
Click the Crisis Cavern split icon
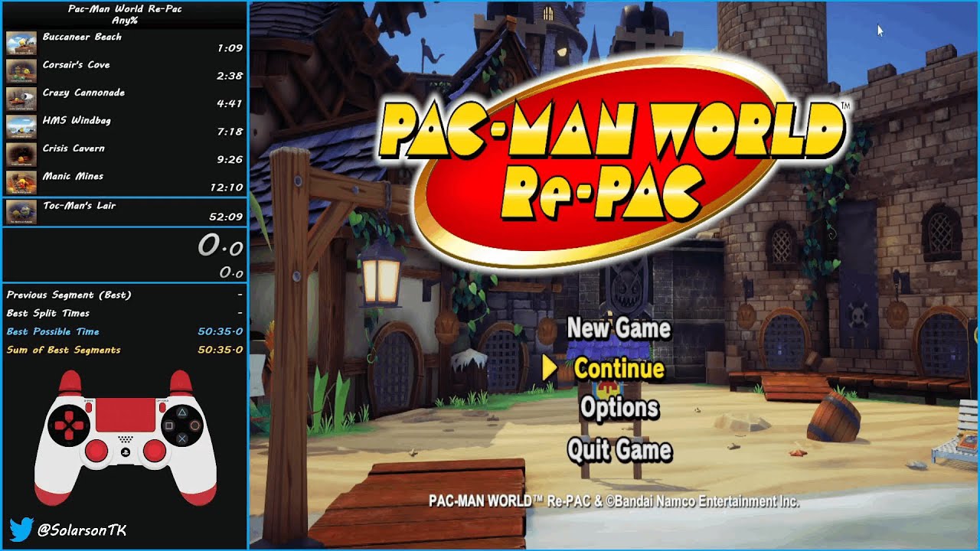click(x=21, y=154)
